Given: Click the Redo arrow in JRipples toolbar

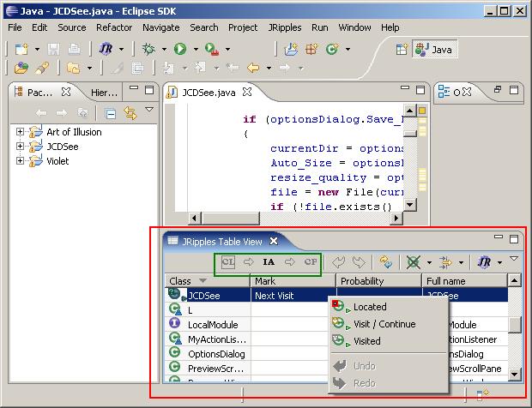Looking at the screenshot, I should (359, 262).
